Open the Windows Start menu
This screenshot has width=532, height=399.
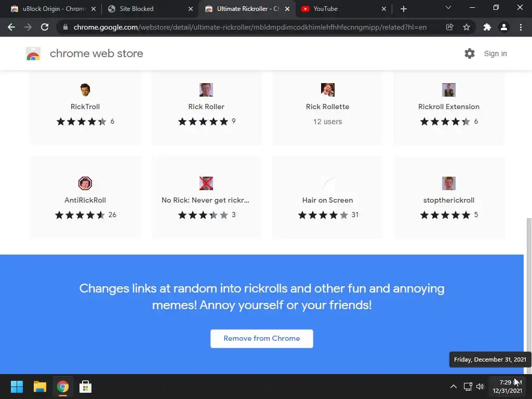17,387
